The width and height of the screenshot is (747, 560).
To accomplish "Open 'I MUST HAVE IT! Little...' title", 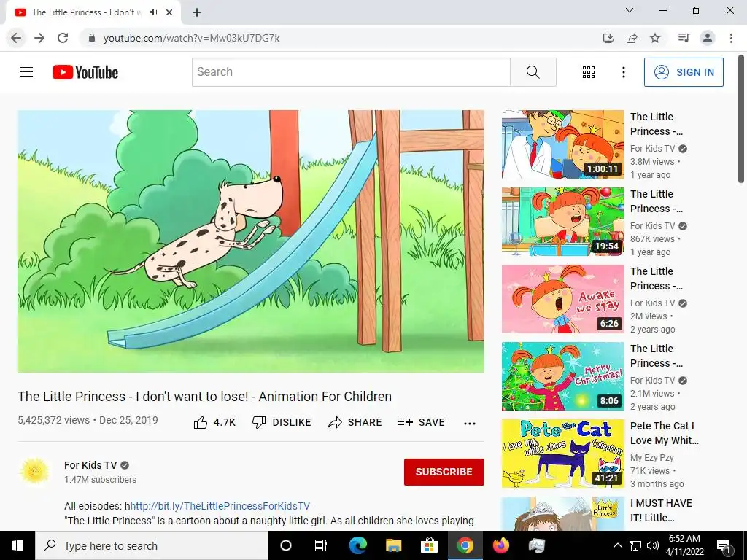I will 661,510.
